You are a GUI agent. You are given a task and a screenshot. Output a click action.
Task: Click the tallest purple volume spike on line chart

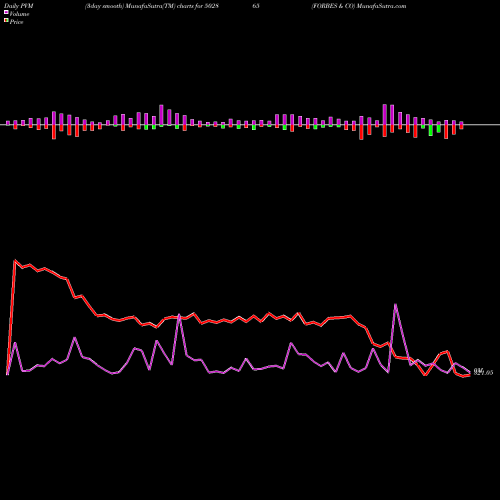click(395, 304)
